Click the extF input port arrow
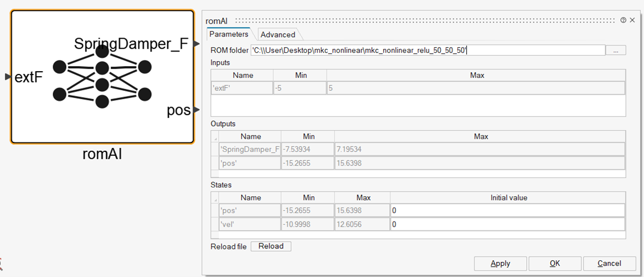644x277 pixels. (x=8, y=77)
